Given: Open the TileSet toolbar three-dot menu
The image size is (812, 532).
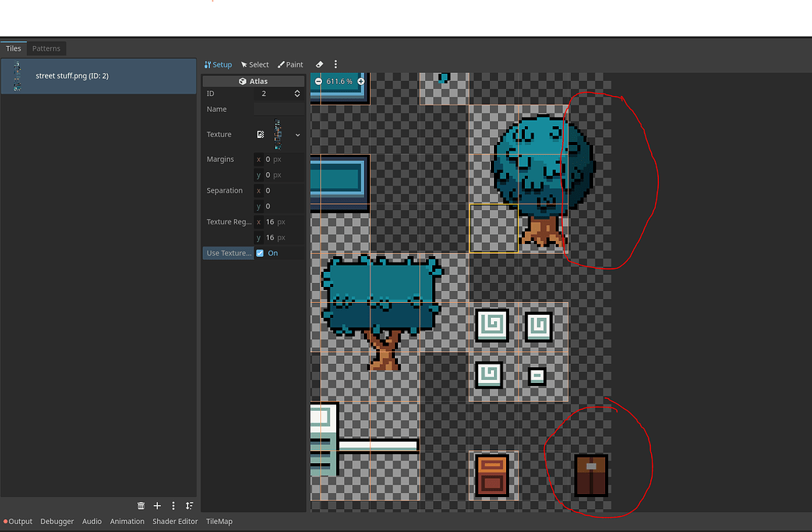Looking at the screenshot, I should [x=335, y=64].
